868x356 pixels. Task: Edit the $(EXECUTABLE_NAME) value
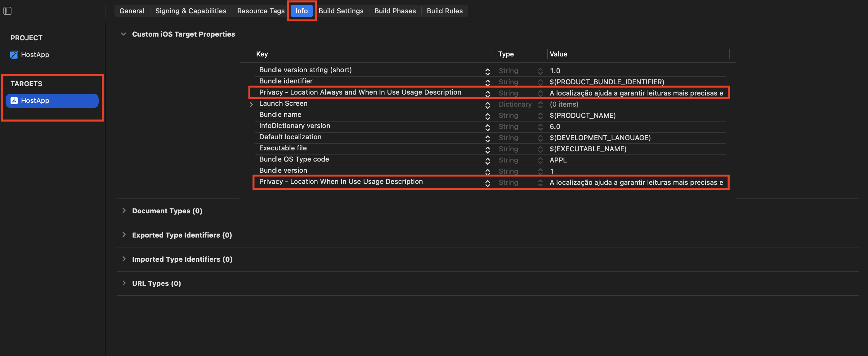click(588, 149)
